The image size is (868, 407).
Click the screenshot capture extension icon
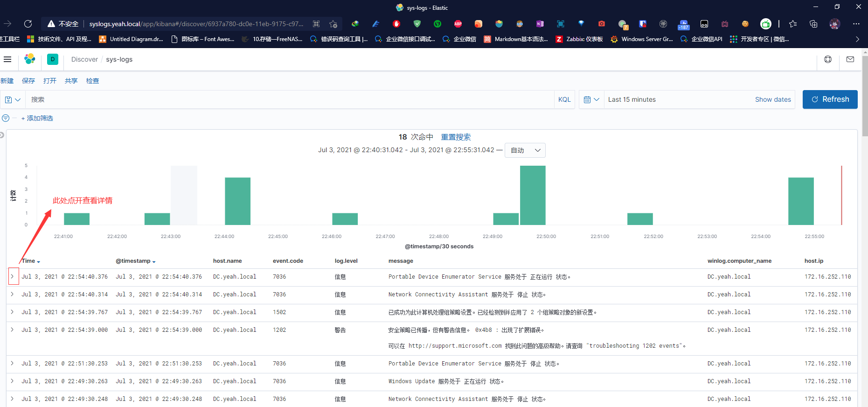(x=561, y=24)
